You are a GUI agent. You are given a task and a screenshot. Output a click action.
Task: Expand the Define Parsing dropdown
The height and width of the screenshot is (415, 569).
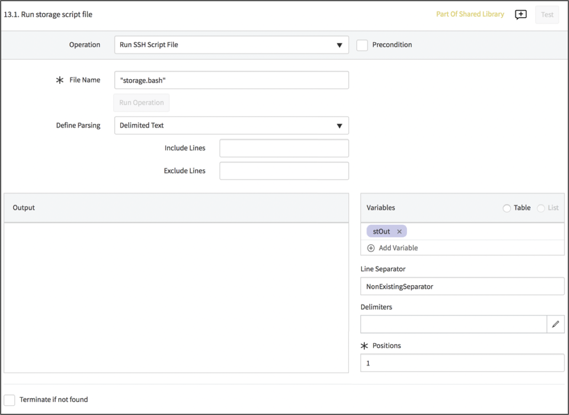[232, 126]
